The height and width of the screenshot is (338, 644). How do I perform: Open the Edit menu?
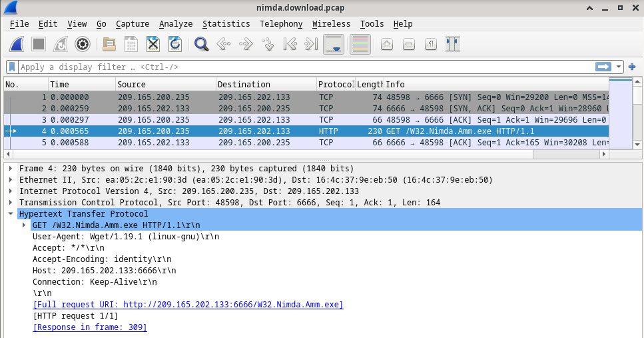(x=48, y=24)
